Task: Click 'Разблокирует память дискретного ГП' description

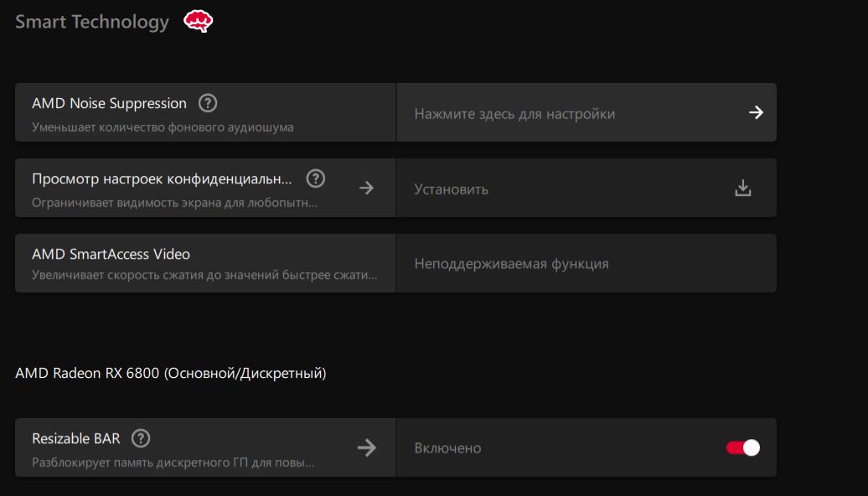Action: (173, 462)
